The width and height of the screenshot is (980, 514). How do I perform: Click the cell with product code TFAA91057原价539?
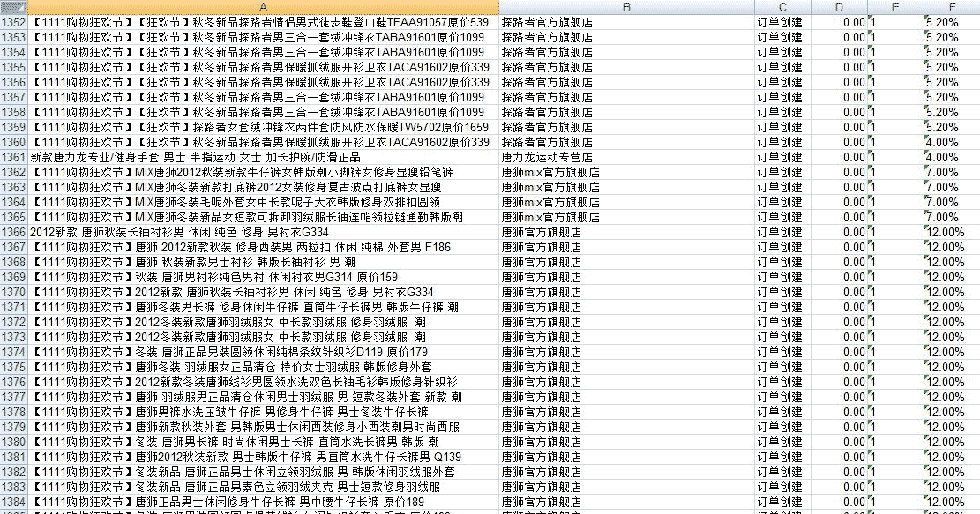(263, 23)
